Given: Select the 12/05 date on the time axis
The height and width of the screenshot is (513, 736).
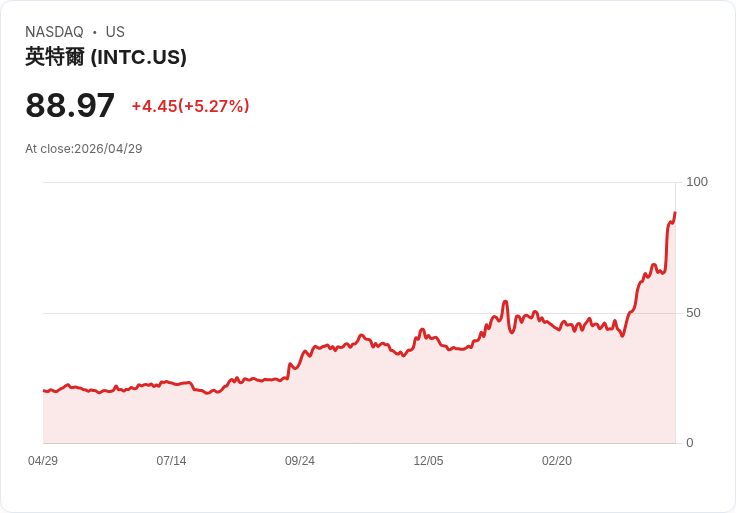Looking at the screenshot, I should point(428,461).
